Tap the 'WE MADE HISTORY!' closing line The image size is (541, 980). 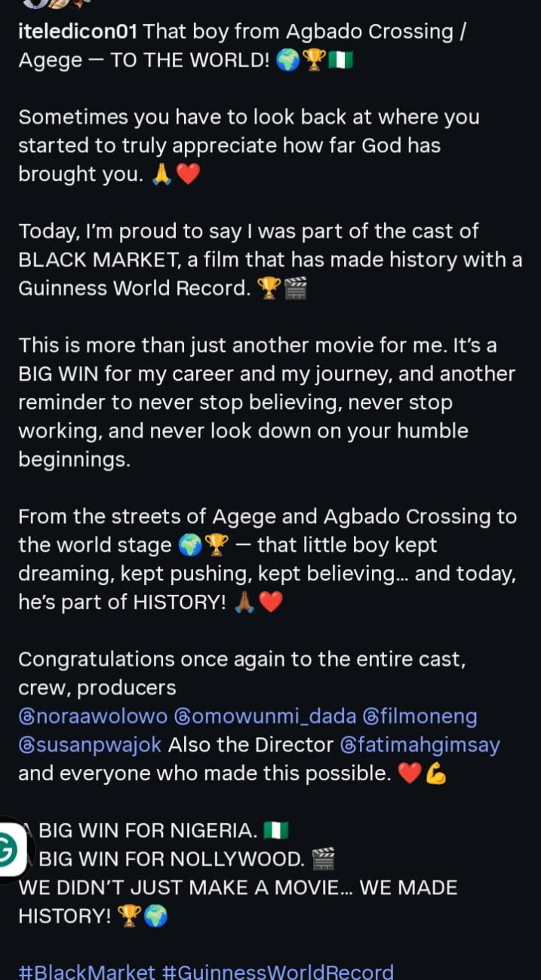[x=238, y=902]
